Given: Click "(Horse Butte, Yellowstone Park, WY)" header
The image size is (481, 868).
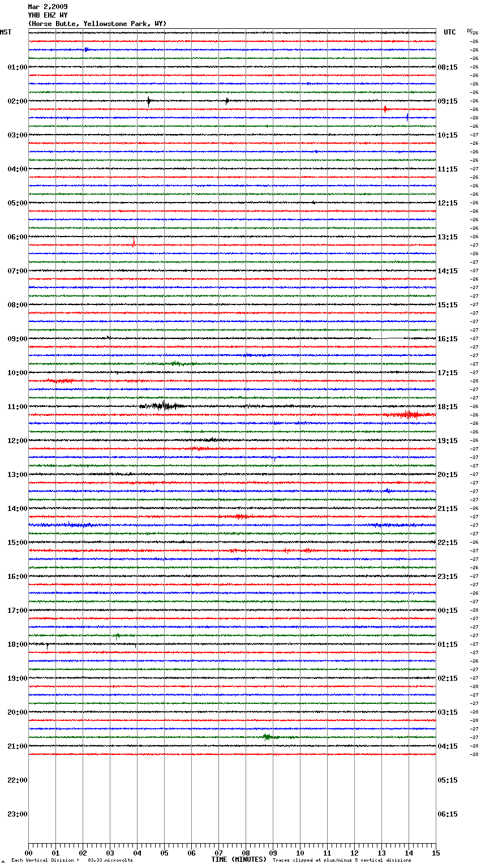Looking at the screenshot, I should point(97,24).
